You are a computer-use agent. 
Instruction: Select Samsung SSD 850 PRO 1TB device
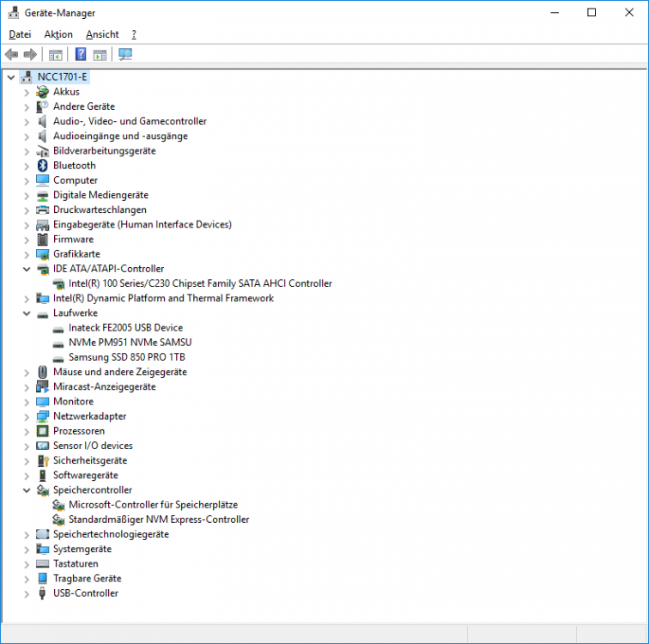(126, 357)
